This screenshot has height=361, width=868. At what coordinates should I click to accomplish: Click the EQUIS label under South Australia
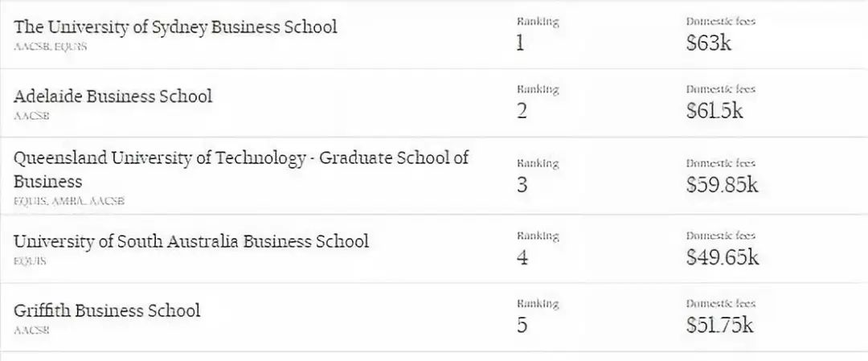[30, 261]
